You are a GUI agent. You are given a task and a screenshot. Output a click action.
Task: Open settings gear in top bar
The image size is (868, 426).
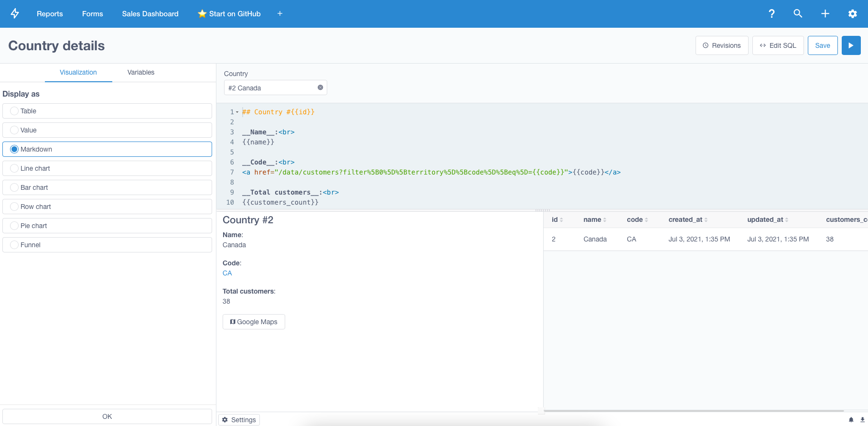tap(853, 13)
